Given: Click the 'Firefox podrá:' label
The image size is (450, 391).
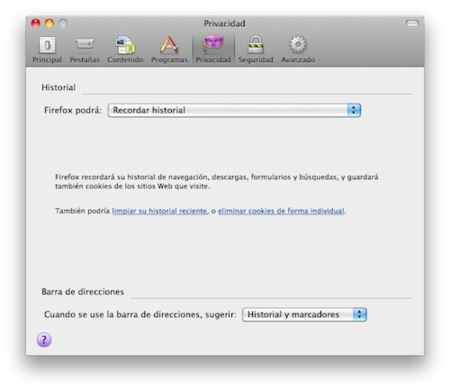Looking at the screenshot, I should point(73,110).
